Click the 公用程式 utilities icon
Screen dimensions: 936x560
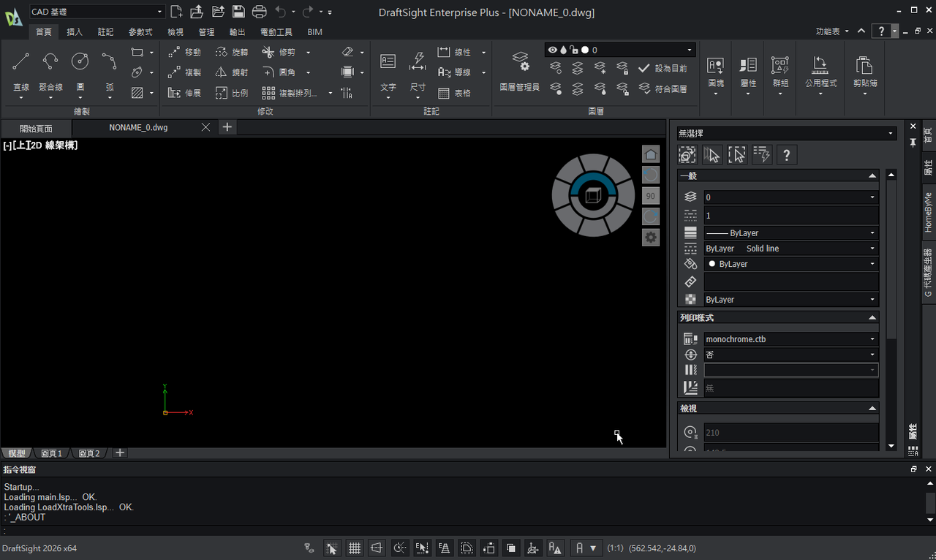820,66
